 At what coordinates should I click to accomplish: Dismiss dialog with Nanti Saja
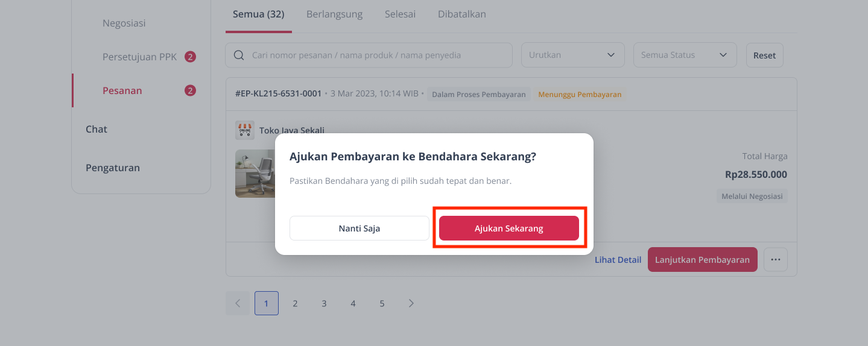pos(360,228)
